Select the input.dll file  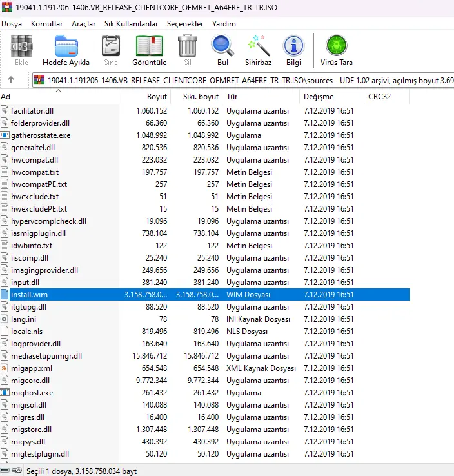coord(25,283)
